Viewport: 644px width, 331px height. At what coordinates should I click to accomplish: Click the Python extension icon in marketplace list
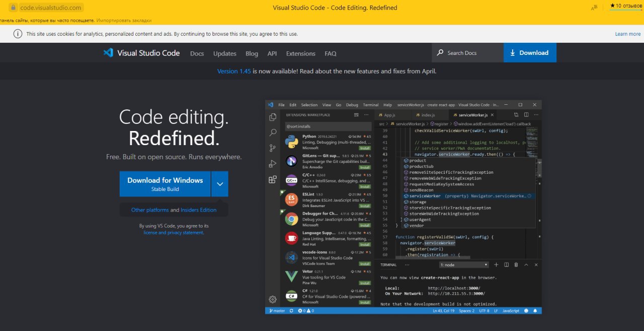point(291,142)
